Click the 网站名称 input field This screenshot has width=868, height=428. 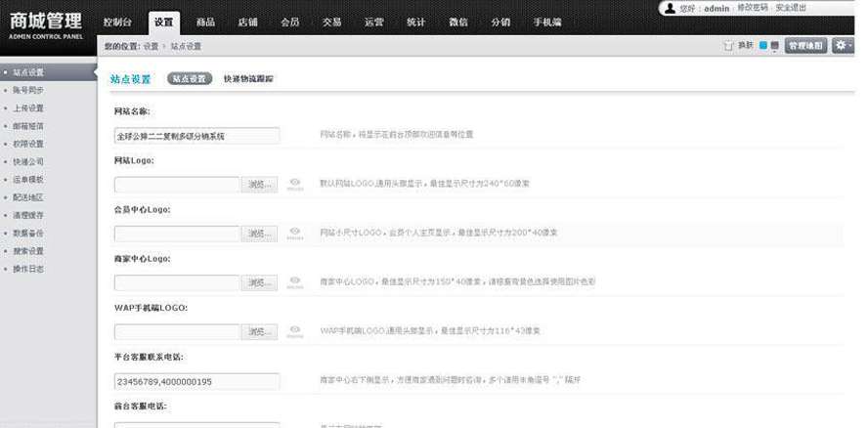197,136
